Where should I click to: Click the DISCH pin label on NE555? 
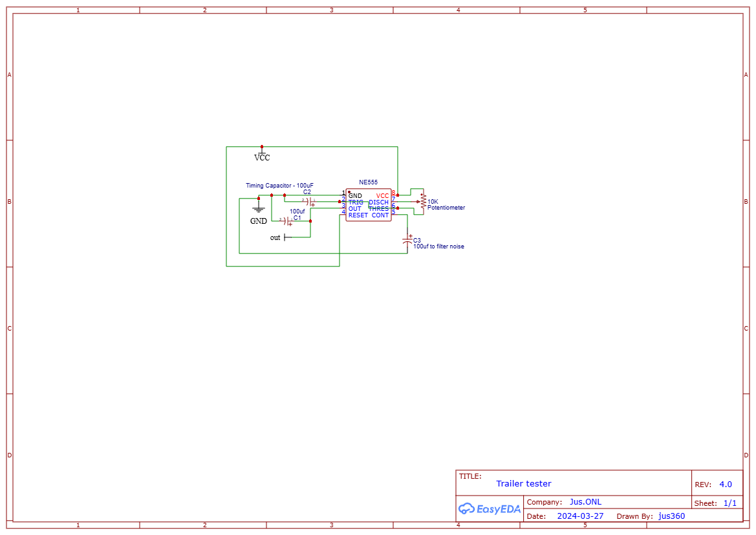pyautogui.click(x=378, y=202)
